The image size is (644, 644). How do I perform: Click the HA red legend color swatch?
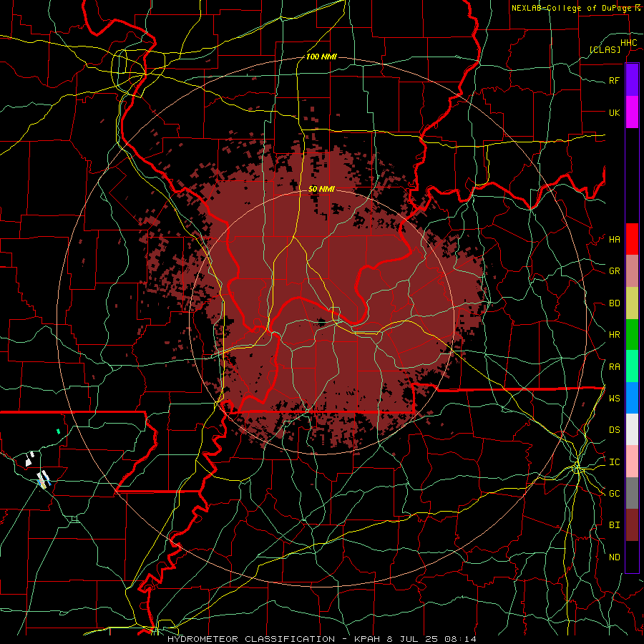tap(632, 239)
